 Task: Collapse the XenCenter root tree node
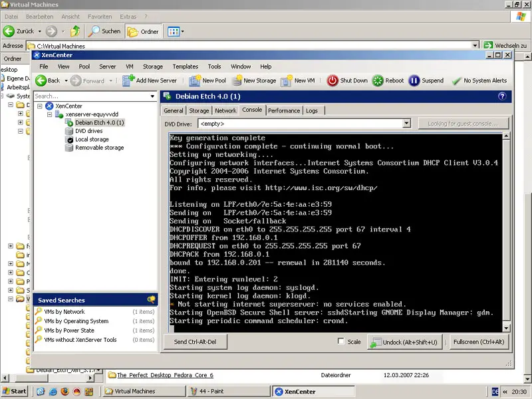click(40, 106)
